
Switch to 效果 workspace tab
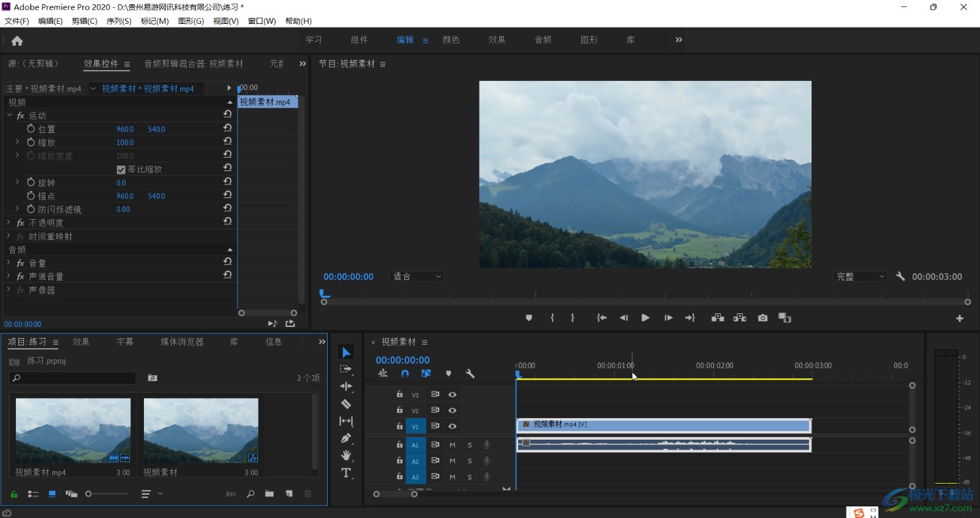[497, 40]
